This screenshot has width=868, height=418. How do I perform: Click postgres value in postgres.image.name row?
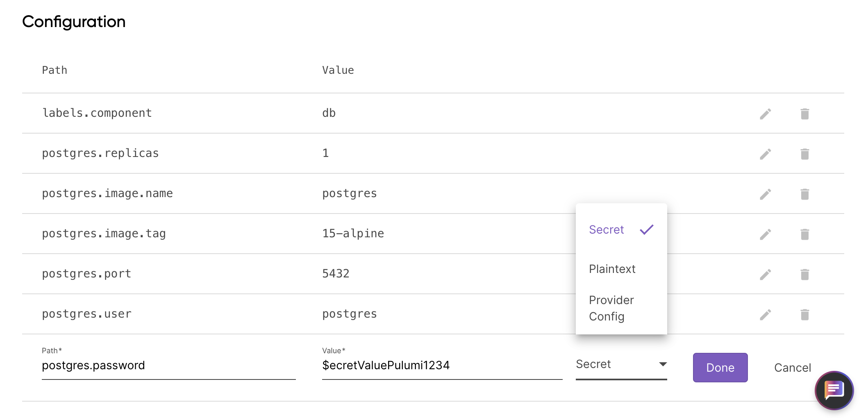(350, 193)
